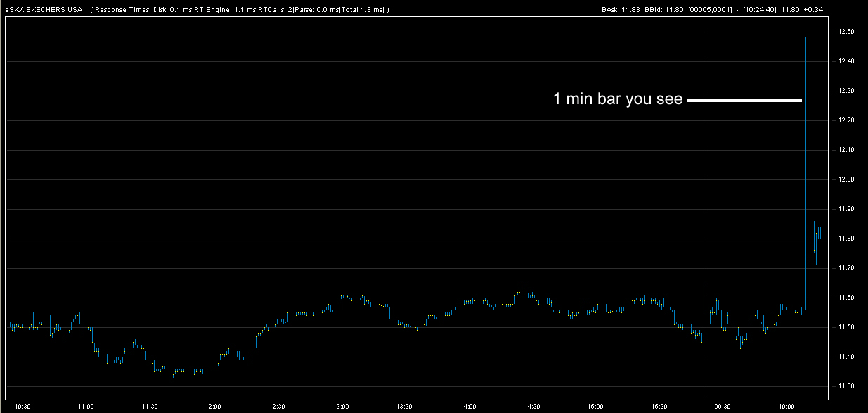The image size is (868, 413).
Task: Click the 13:00 time axis label
Action: (x=341, y=407)
